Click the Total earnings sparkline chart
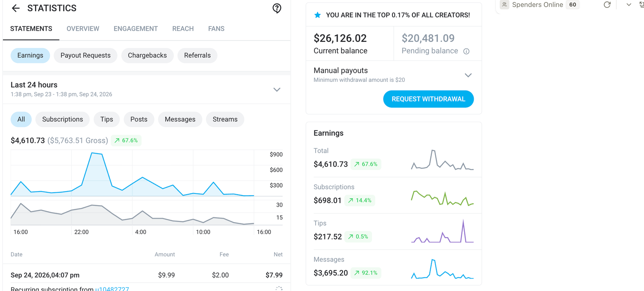The height and width of the screenshot is (291, 644). [442, 160]
